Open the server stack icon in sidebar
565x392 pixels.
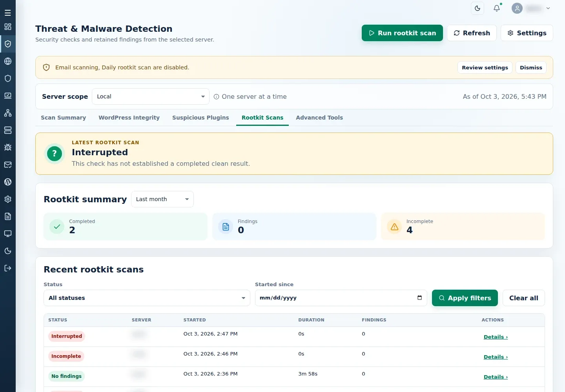pos(7,130)
